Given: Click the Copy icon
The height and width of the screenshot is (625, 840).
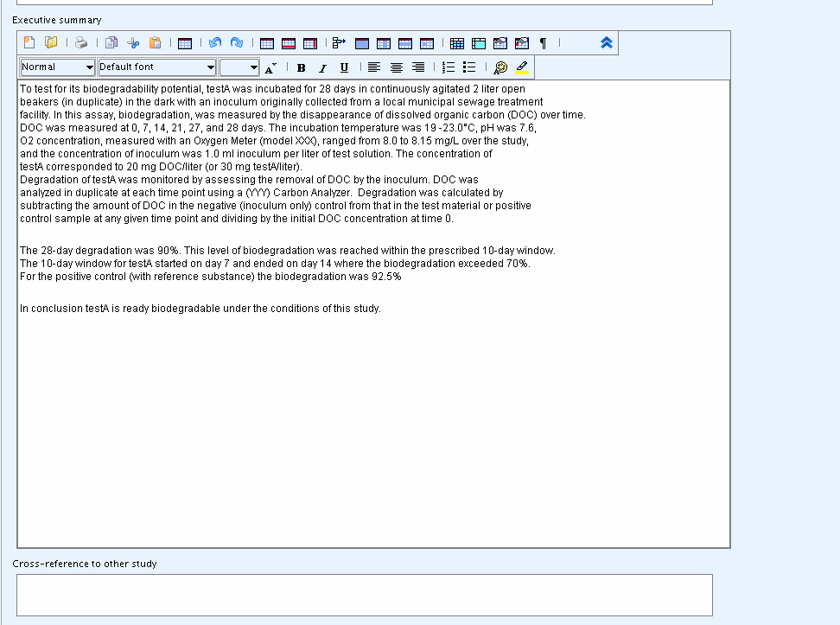Looking at the screenshot, I should pyautogui.click(x=111, y=43).
